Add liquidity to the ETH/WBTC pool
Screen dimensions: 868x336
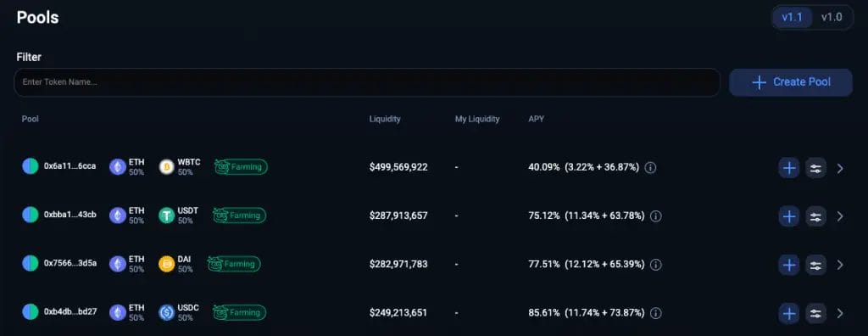tap(789, 167)
